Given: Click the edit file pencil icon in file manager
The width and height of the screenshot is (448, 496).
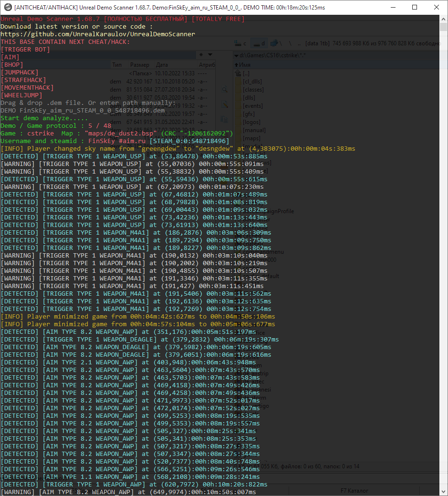Looking at the screenshot, I should pyautogui.click(x=225, y=104).
